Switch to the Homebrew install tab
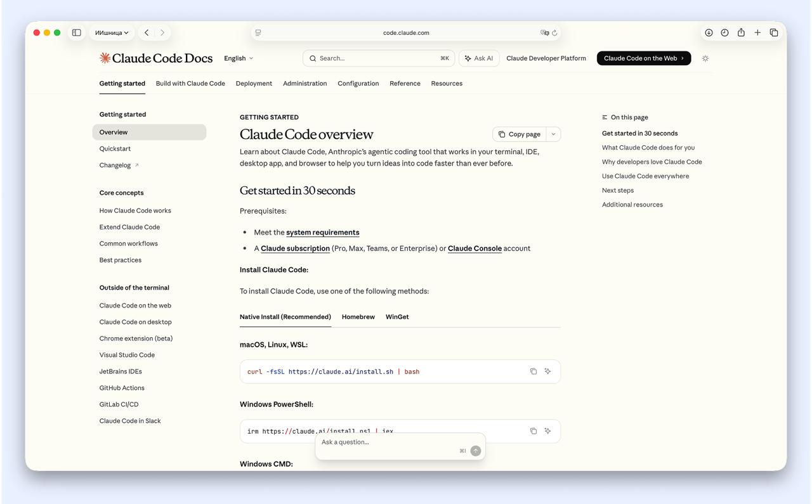 pyautogui.click(x=358, y=317)
